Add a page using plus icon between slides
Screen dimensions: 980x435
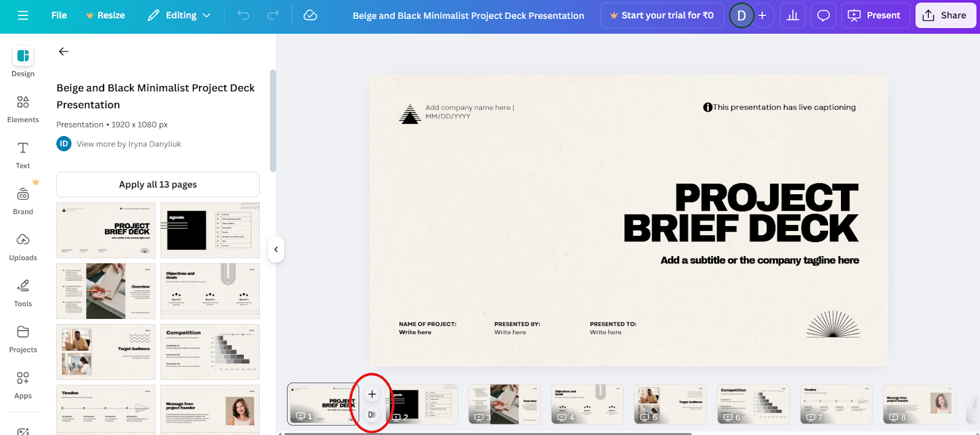pyautogui.click(x=372, y=394)
